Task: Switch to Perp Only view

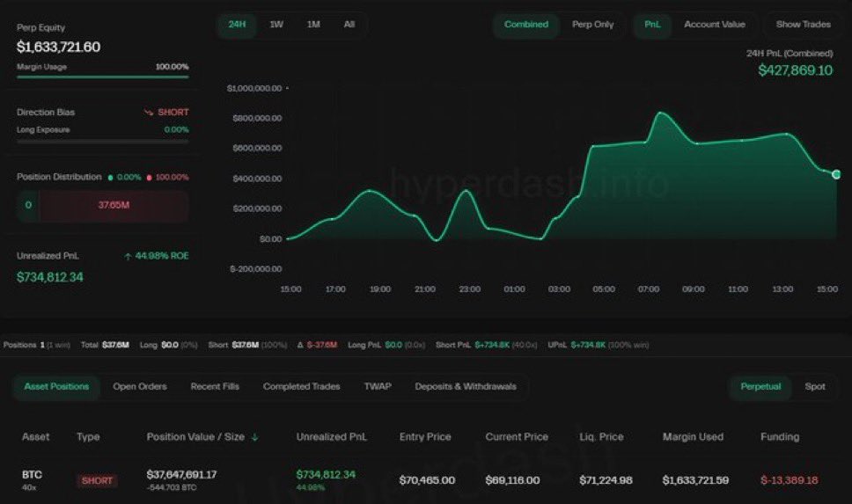Action: 593,25
